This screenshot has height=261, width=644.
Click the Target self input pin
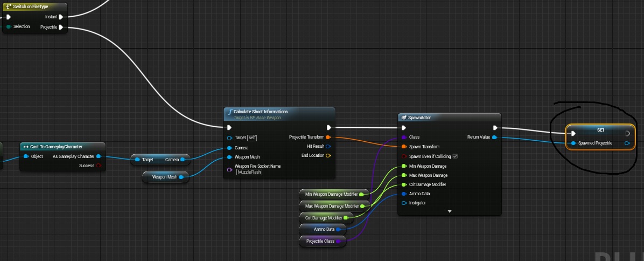coord(229,138)
